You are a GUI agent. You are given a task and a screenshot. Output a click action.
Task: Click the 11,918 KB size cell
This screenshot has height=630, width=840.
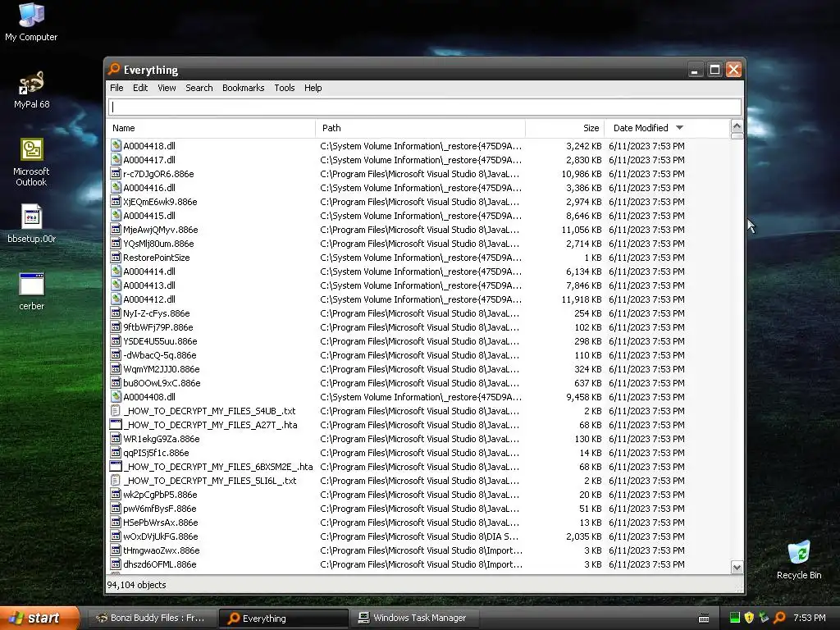coord(582,299)
